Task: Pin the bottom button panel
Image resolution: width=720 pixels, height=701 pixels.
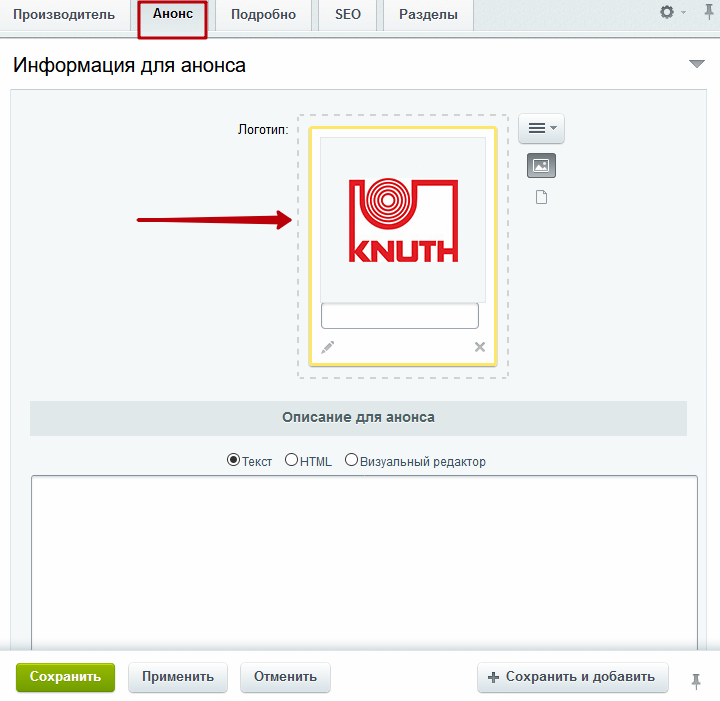Action: tap(696, 680)
